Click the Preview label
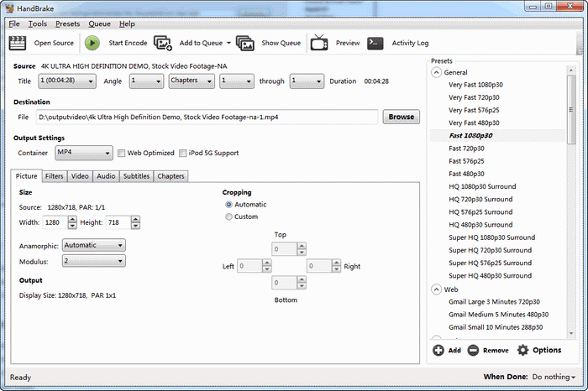The width and height of the screenshot is (588, 391). pos(348,43)
